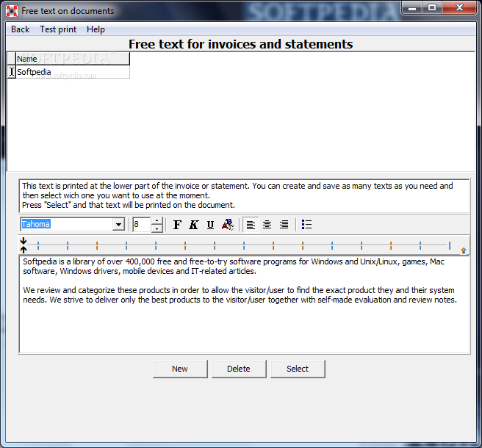Toggle bullet list formatting
This screenshot has width=482, height=448.
[x=306, y=225]
